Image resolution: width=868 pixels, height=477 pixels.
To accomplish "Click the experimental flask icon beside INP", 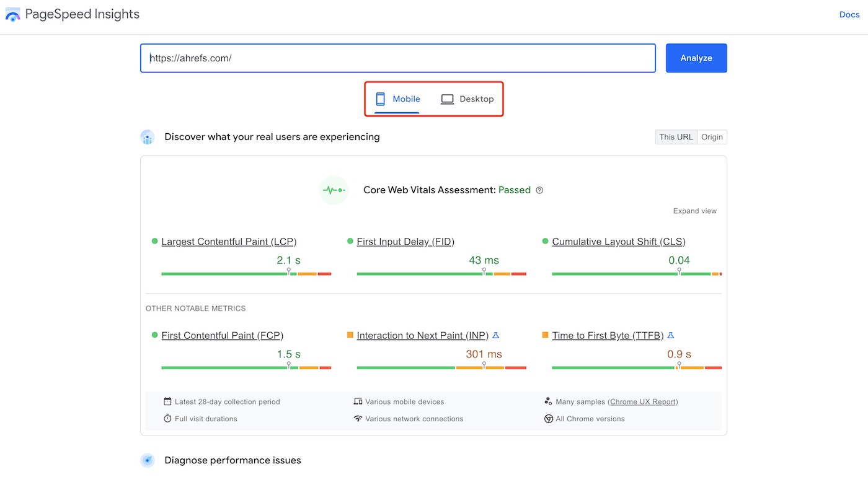I will pyautogui.click(x=495, y=335).
